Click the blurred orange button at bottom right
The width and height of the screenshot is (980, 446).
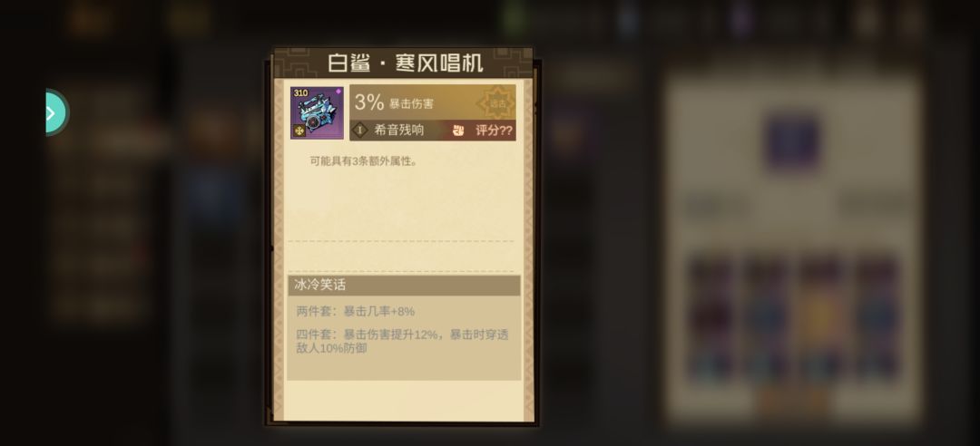(794, 401)
